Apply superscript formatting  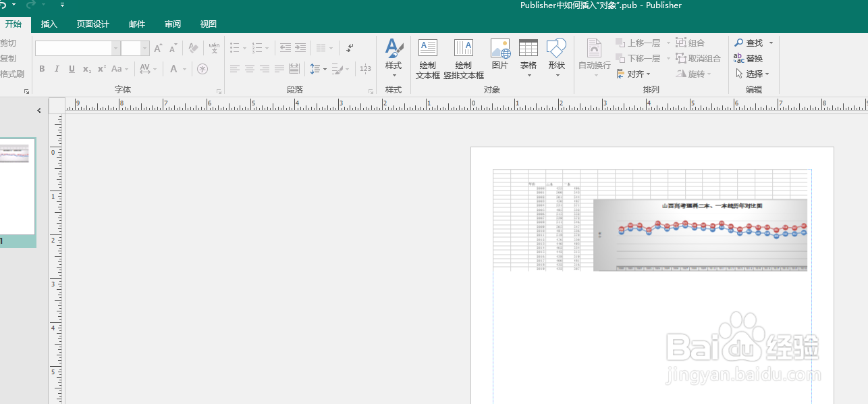click(101, 69)
